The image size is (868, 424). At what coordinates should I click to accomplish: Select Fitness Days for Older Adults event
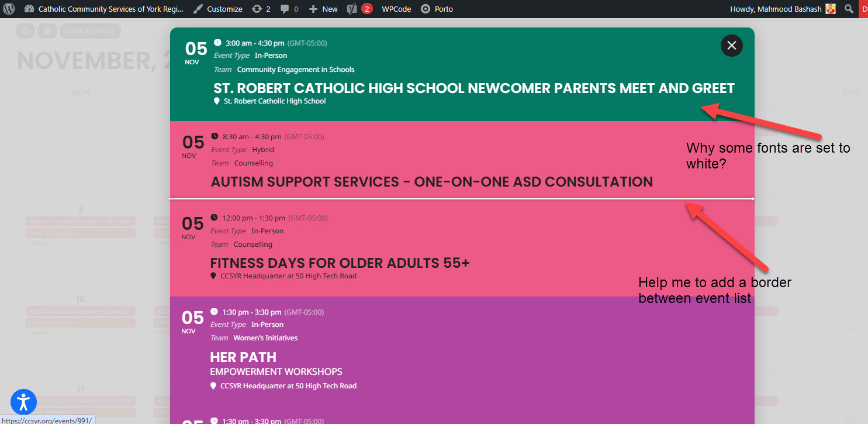(340, 263)
